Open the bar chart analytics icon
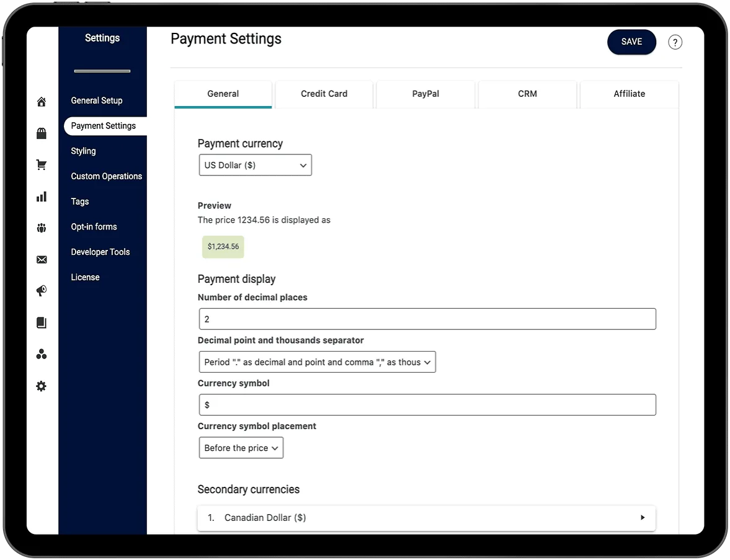The width and height of the screenshot is (730, 560). click(42, 197)
